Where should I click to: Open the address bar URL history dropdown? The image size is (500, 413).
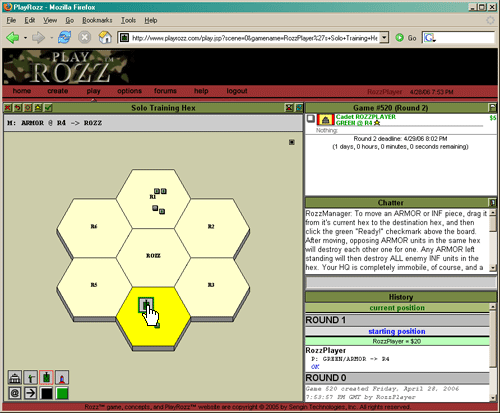coord(384,38)
